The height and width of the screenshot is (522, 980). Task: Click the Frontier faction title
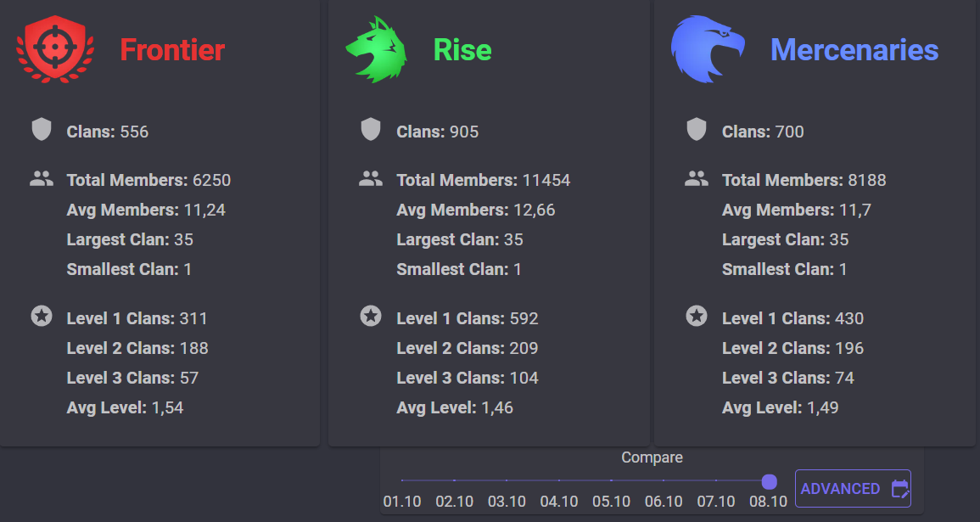[172, 50]
